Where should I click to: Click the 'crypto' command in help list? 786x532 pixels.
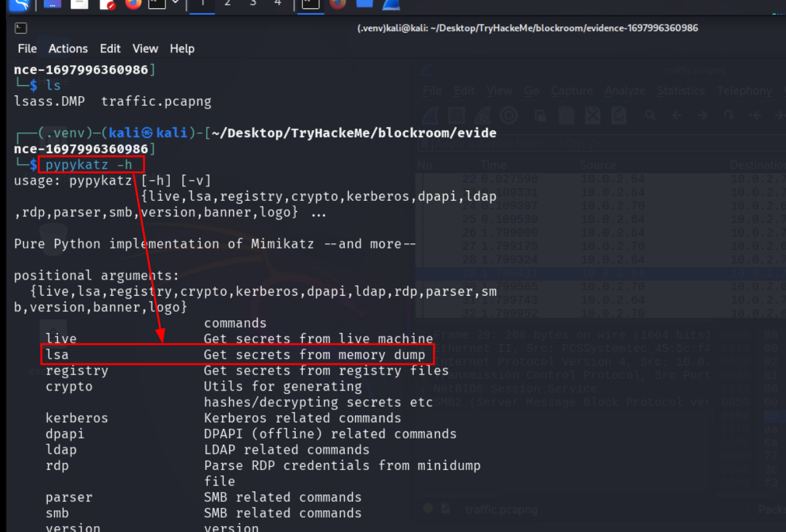[69, 387]
